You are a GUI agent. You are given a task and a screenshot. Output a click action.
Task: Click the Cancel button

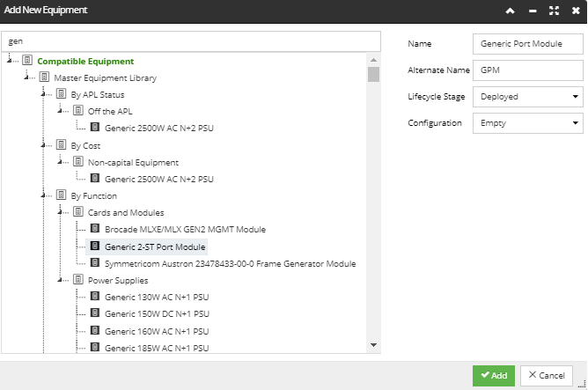tap(547, 375)
